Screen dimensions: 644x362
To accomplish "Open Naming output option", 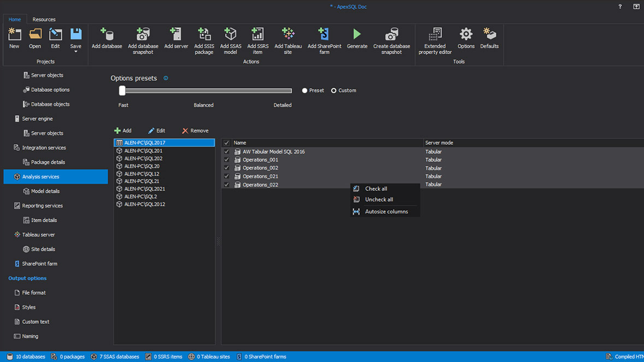I will pyautogui.click(x=26, y=336).
